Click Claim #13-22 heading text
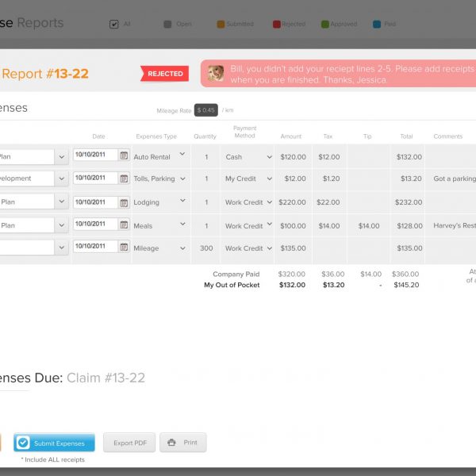This screenshot has width=476, height=476. coord(106,378)
